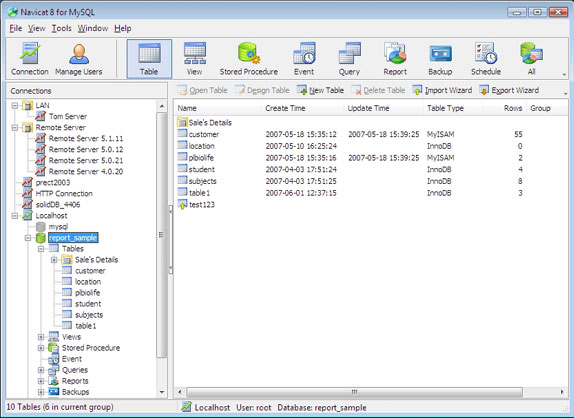The height and width of the screenshot is (418, 574).
Task: Select the Tom Server connection icon
Action: [x=40, y=116]
